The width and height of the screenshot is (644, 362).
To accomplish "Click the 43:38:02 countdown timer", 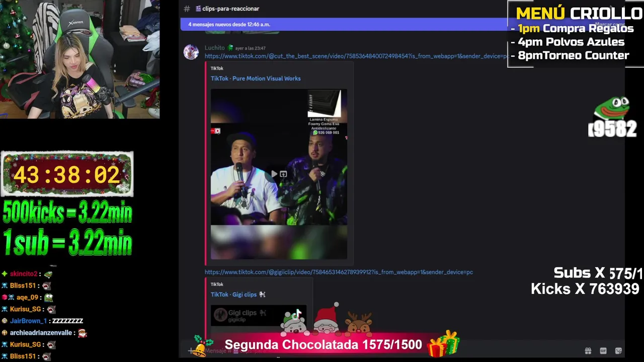I will 67,175.
